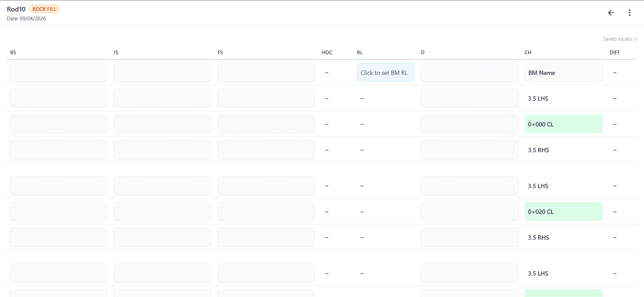
Task: Click the FS input in the first row
Action: (x=266, y=73)
